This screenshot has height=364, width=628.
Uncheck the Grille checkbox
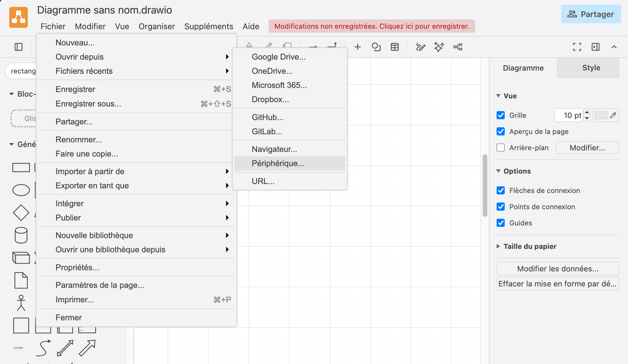point(501,115)
